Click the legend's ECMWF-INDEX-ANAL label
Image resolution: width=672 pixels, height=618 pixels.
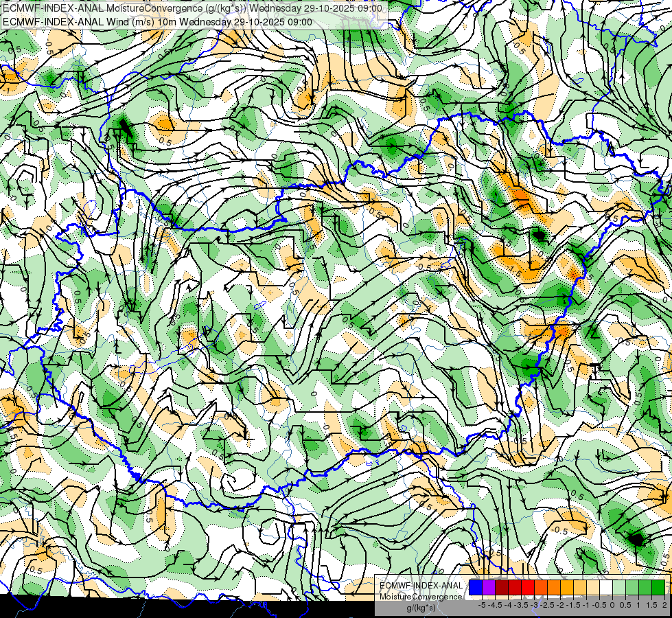pos(421,586)
